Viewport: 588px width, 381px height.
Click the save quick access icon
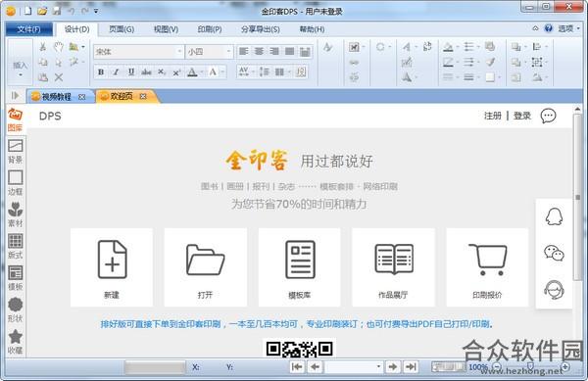[57, 11]
